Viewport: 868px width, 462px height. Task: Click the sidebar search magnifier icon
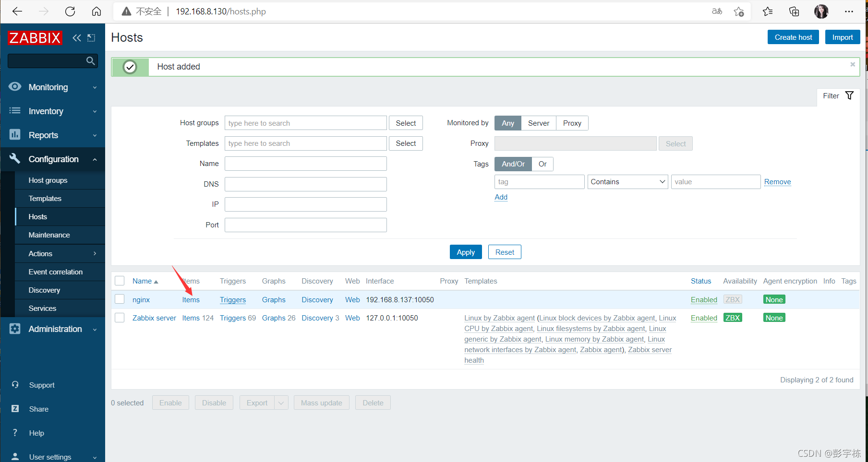click(90, 61)
